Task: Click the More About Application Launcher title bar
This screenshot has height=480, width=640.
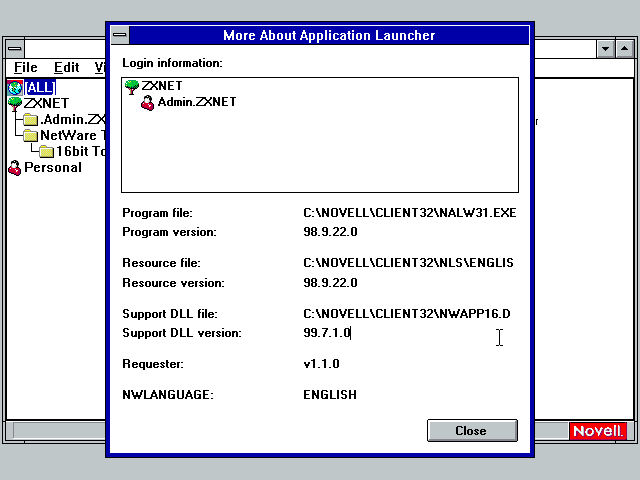Action: pos(329,35)
